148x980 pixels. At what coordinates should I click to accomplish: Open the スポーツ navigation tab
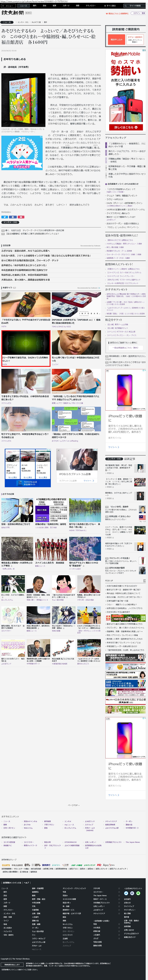(x=66, y=6)
